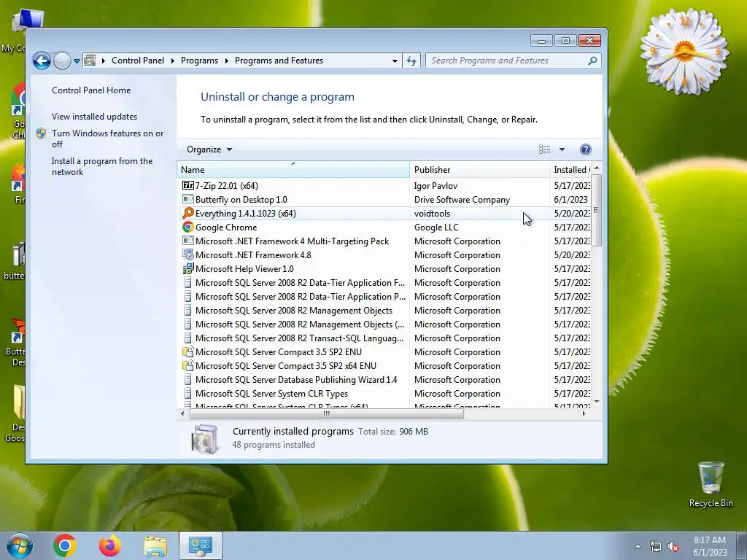Image resolution: width=747 pixels, height=560 pixels.
Task: Sort by the Name column header
Action: point(293,169)
